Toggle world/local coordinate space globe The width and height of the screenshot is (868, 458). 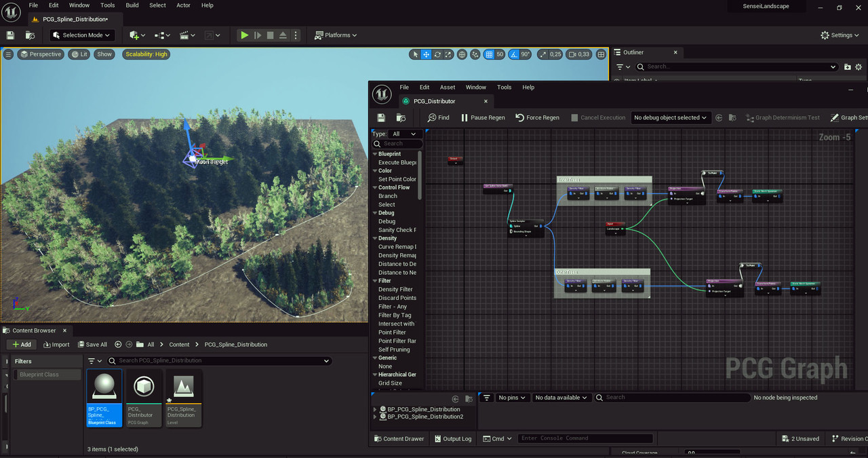pos(462,54)
